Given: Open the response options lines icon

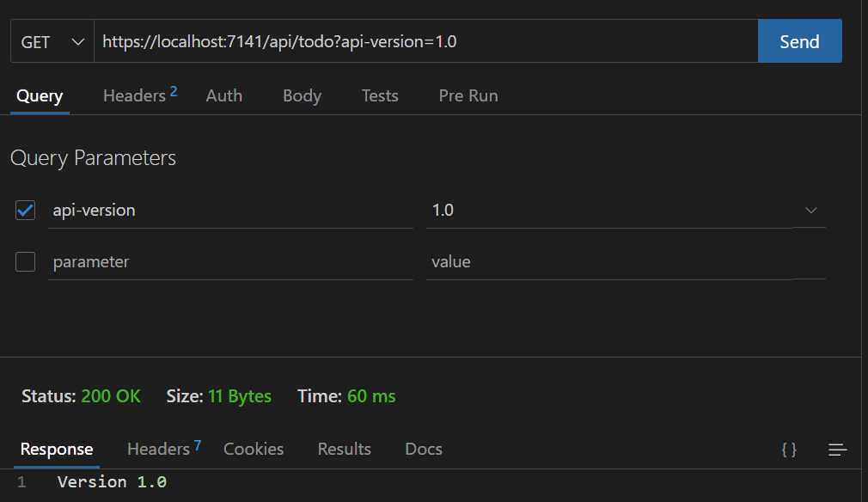Looking at the screenshot, I should [838, 450].
